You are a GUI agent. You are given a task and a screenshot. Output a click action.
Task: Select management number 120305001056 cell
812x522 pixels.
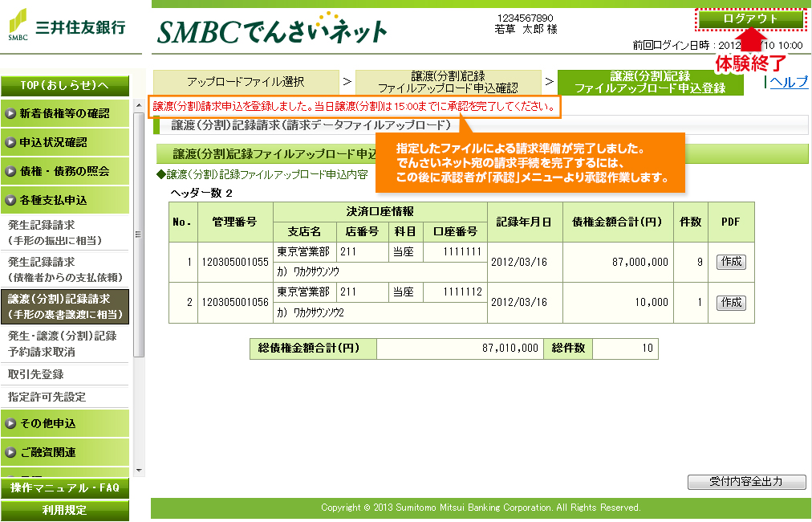point(235,302)
